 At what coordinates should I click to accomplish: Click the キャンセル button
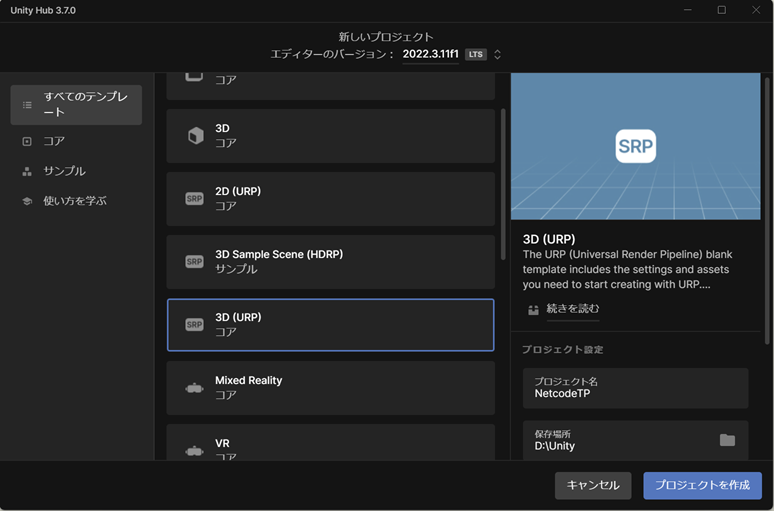tap(593, 485)
